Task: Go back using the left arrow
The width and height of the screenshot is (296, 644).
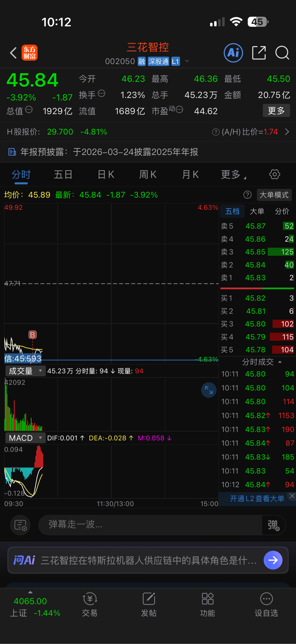Action: 13,52
